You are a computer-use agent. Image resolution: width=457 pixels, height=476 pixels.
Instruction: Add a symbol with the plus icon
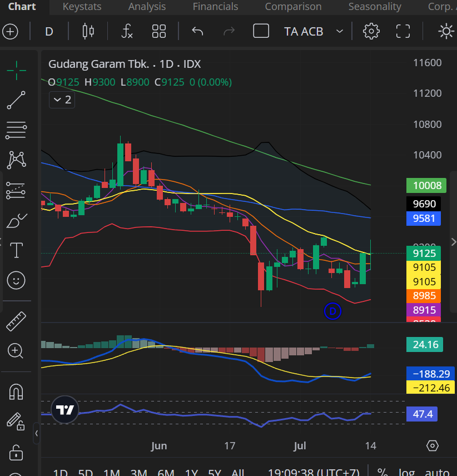click(x=11, y=32)
